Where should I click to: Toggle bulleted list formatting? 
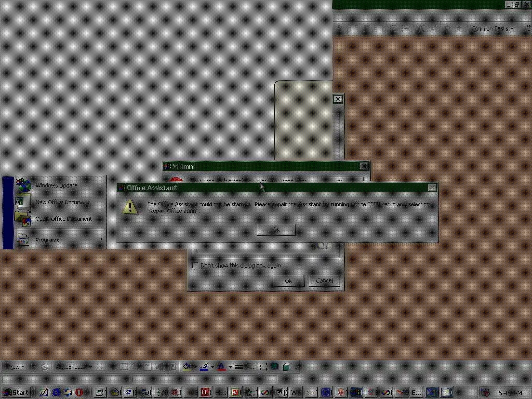click(405, 29)
